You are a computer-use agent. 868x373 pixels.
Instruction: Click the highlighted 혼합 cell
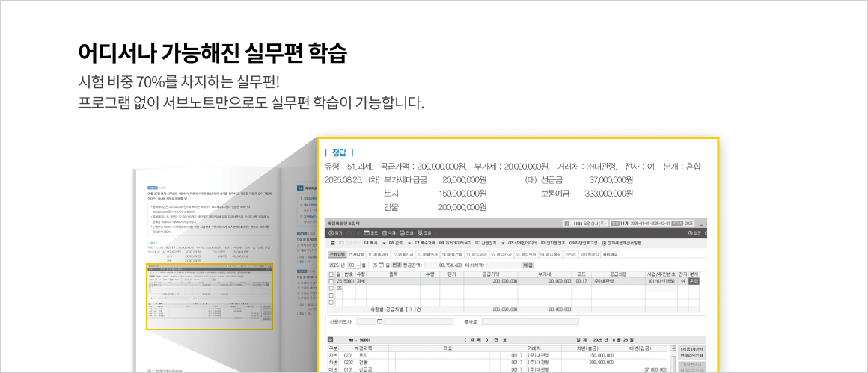click(694, 281)
